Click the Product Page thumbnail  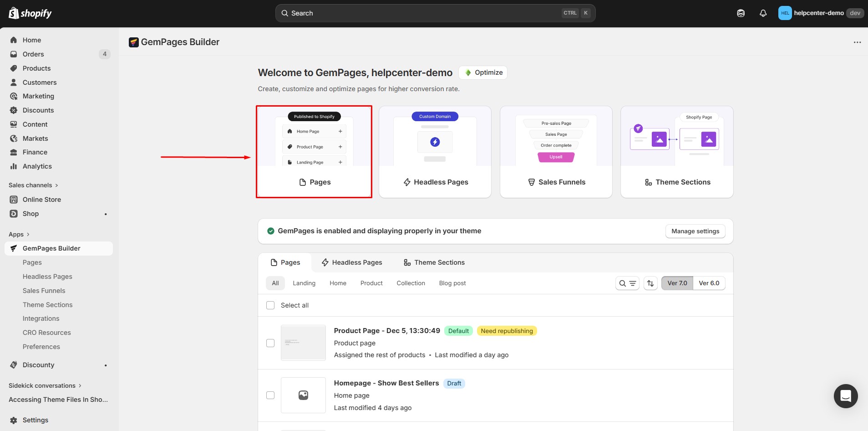pyautogui.click(x=303, y=343)
